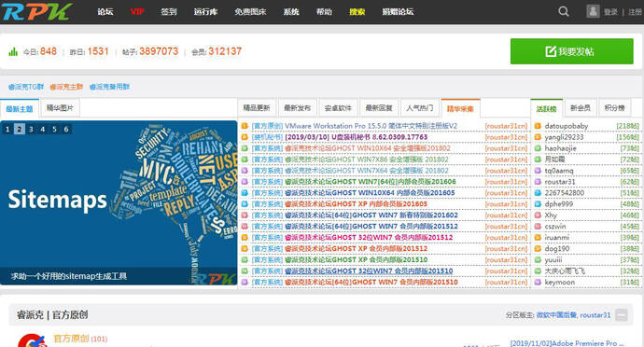The width and height of the screenshot is (644, 347).
Task: Click the user avatar icon near login
Action: pos(593,11)
